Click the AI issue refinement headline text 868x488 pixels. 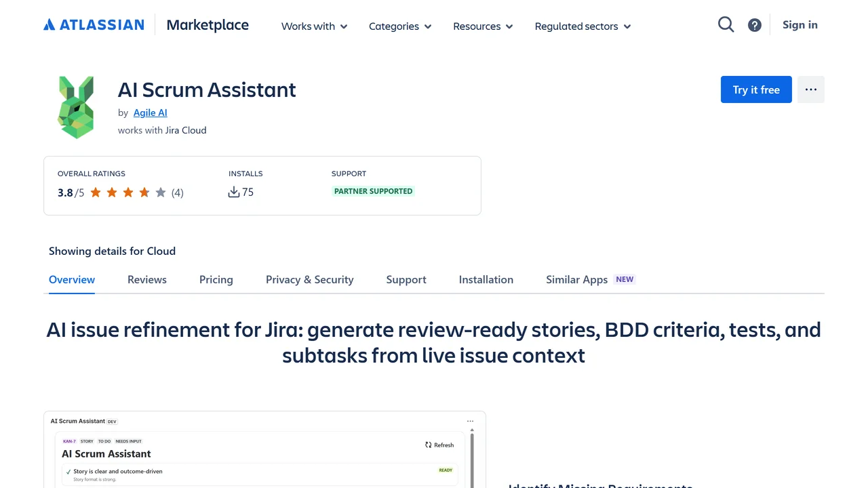pos(434,342)
